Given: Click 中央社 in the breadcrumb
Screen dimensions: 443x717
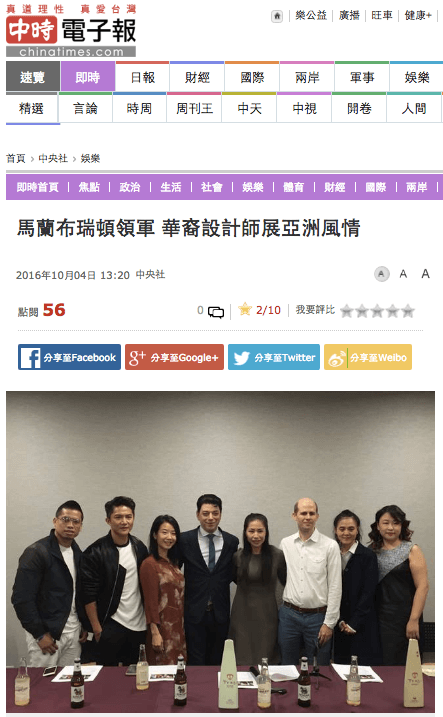Looking at the screenshot, I should pyautogui.click(x=53, y=159).
